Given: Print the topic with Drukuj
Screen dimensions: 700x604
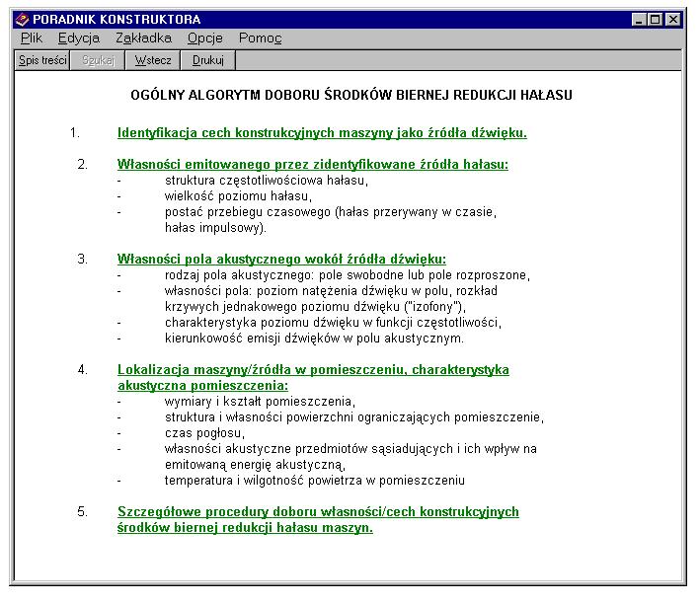Looking at the screenshot, I should (208, 60).
